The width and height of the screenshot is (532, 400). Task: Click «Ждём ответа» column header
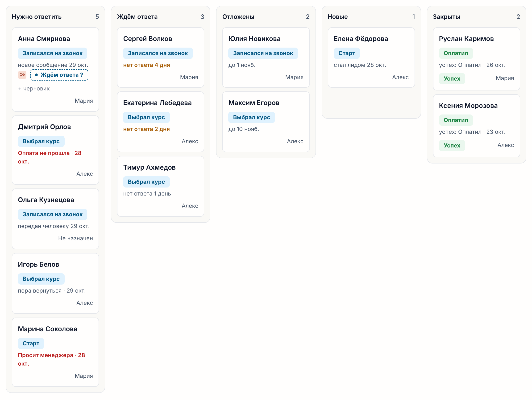pos(137,17)
